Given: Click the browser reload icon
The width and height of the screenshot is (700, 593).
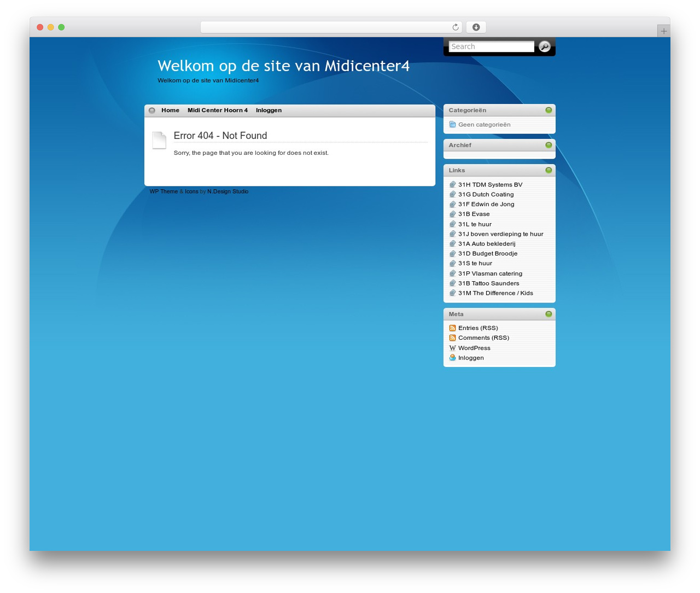Looking at the screenshot, I should [x=456, y=27].
